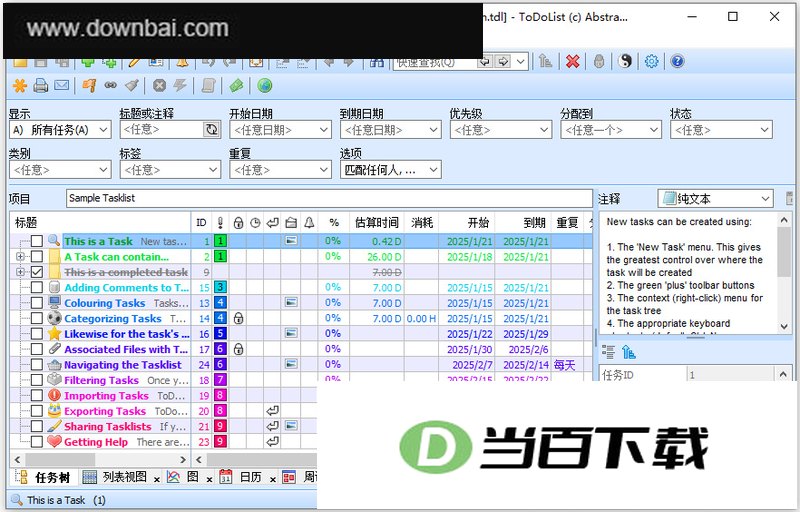Click the list-lines icon below the comments pane

[608, 352]
